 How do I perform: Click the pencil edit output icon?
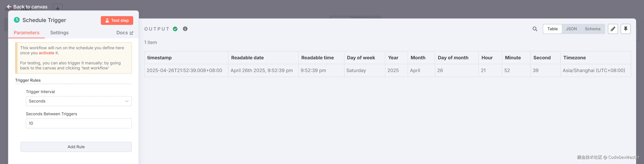[x=613, y=29]
